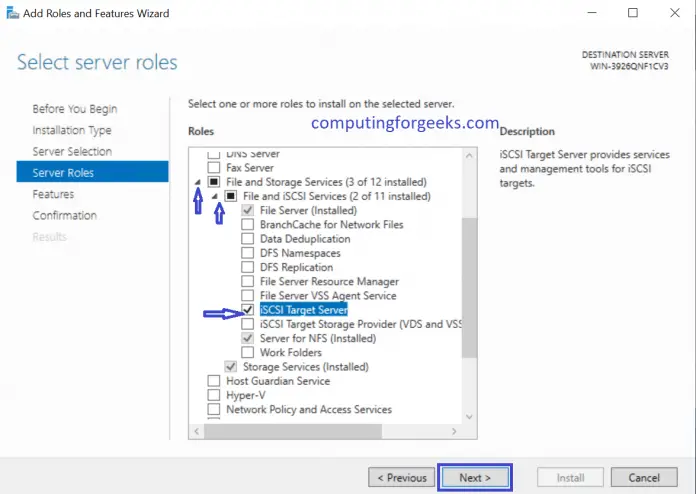Click the horizontal scroll-right arrow in roles list
Screen dimensions: 696x494
tap(455, 430)
